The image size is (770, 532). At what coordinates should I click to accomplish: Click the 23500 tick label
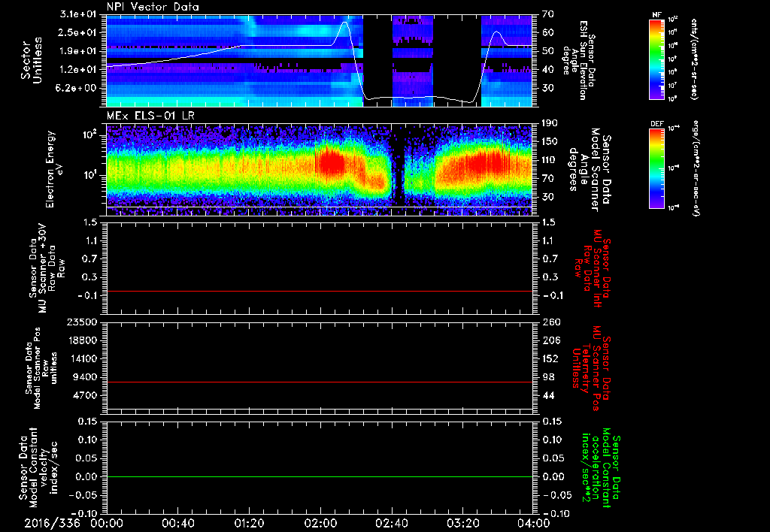coord(83,322)
